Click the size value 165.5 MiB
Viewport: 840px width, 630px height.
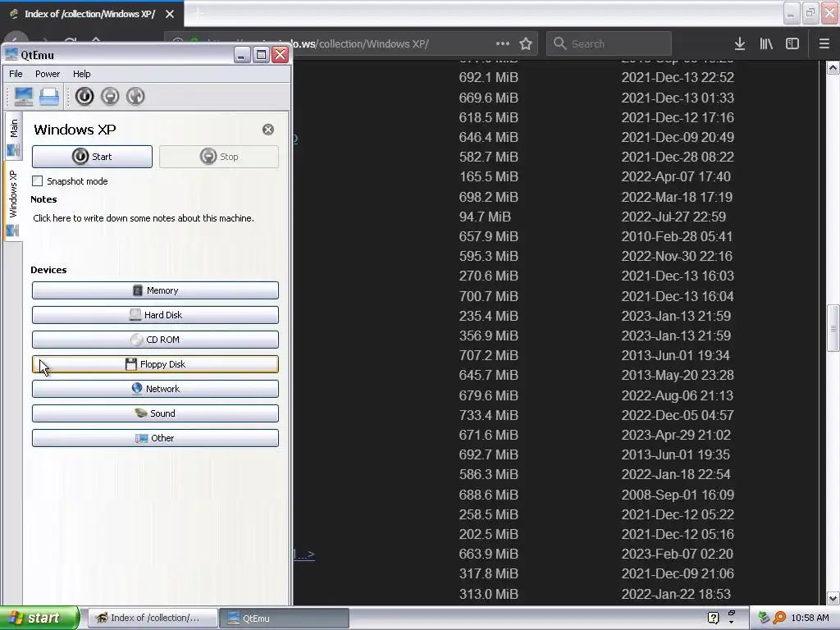tap(489, 177)
